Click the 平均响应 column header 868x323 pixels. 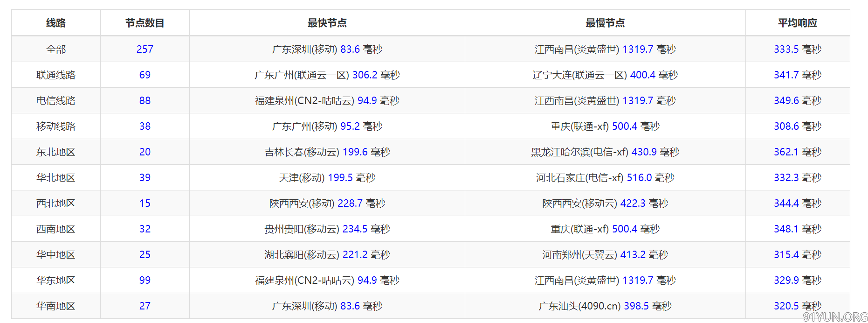coord(798,23)
